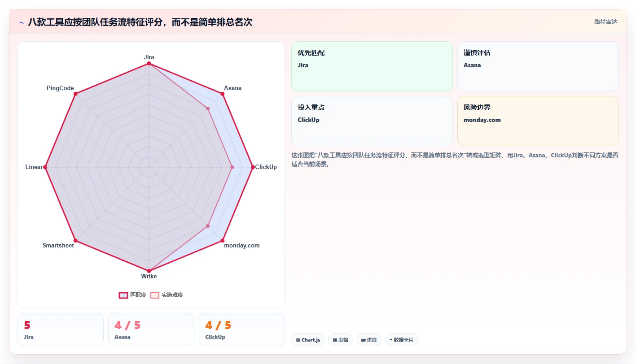Click the Linear axis label on radar
The width and height of the screenshot is (636, 364).
(34, 167)
